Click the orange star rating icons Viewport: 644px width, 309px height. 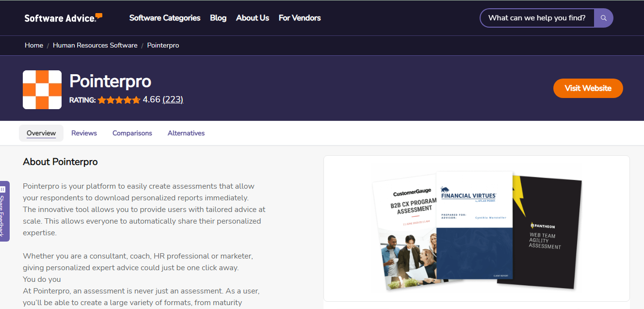tap(119, 100)
